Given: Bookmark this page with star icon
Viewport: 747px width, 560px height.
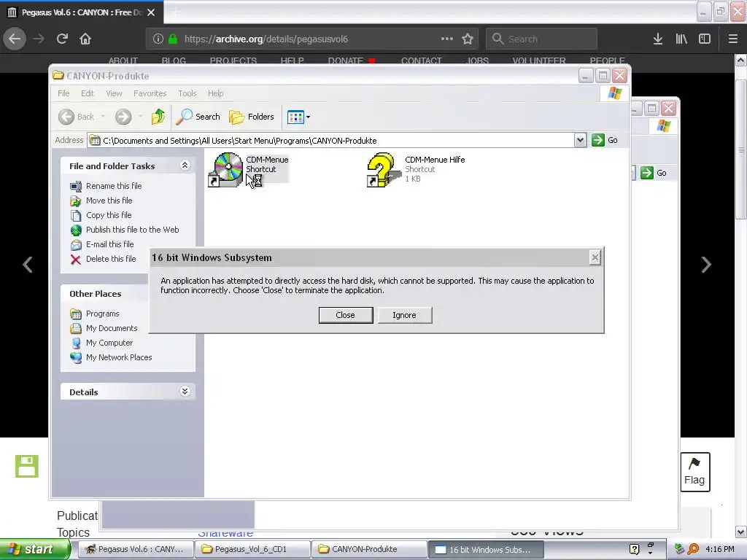Looking at the screenshot, I should pos(468,39).
